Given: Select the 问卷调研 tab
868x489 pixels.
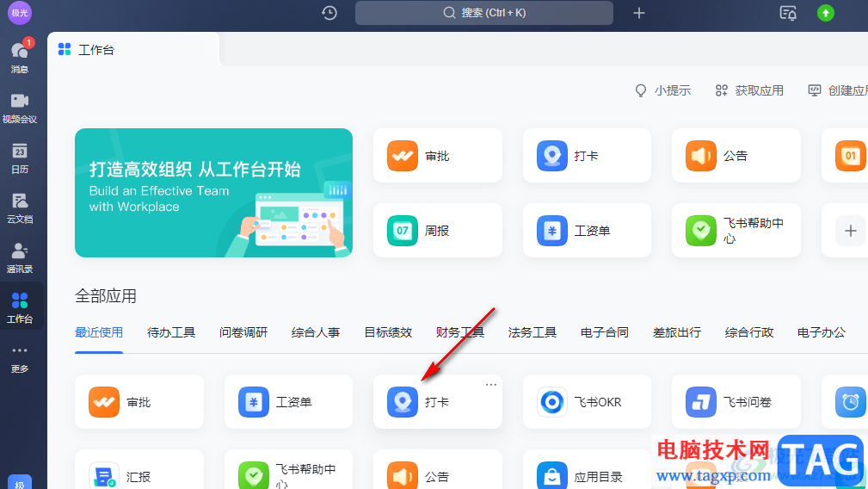Looking at the screenshot, I should pos(243,332).
